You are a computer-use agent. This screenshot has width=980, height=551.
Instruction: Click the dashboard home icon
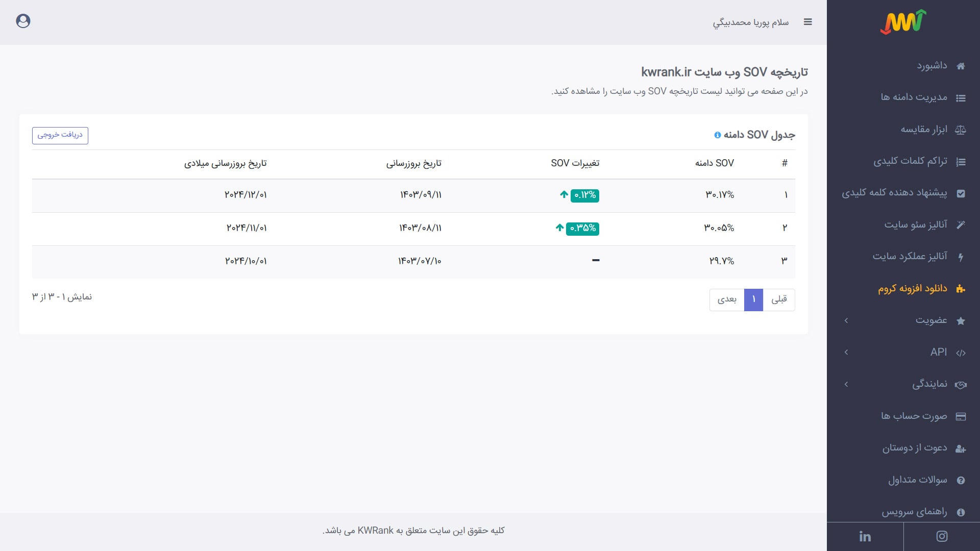click(x=961, y=66)
